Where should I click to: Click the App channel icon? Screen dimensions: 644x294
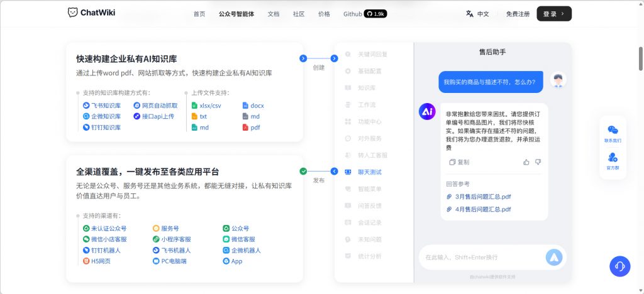[226, 261]
